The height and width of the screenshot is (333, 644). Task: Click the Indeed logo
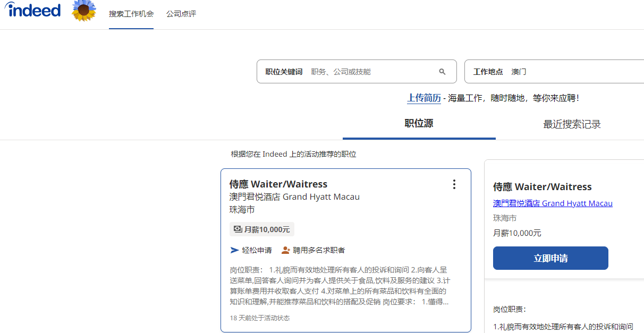tap(33, 10)
